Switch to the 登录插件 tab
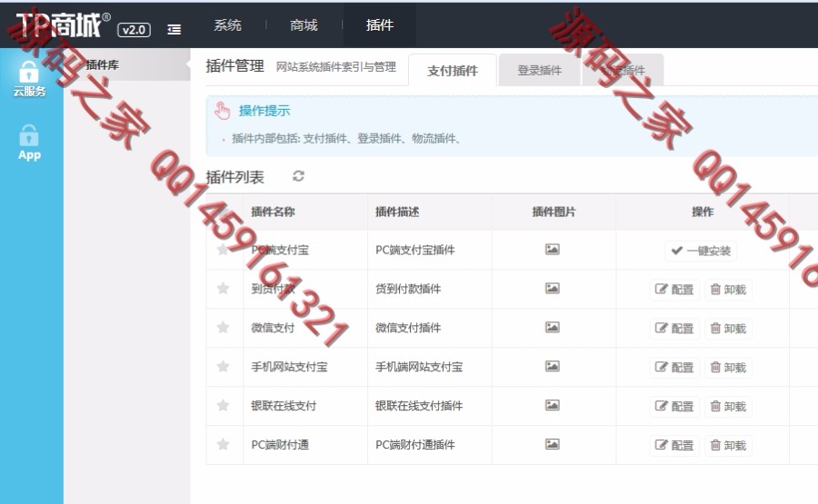The width and height of the screenshot is (818, 504). pyautogui.click(x=539, y=70)
